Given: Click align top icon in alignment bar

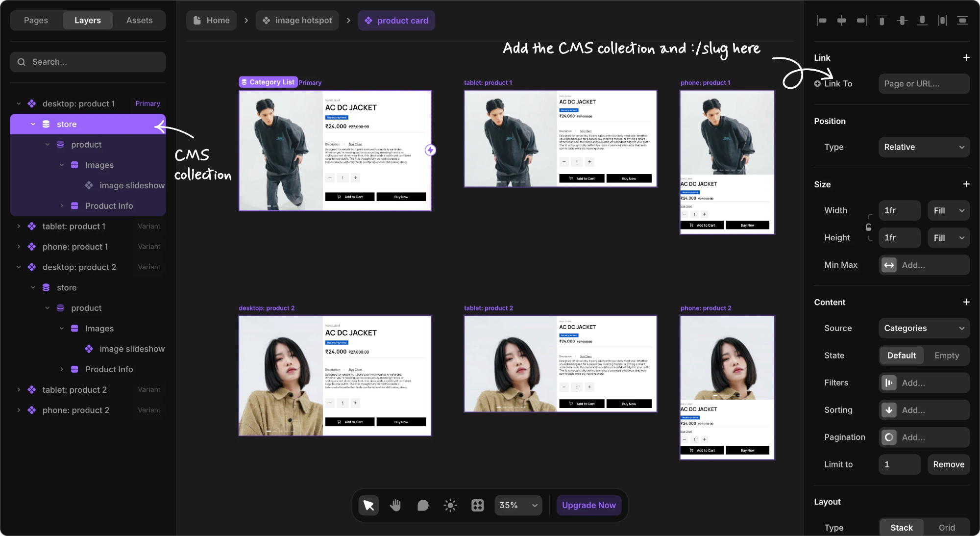Looking at the screenshot, I should pyautogui.click(x=882, y=21).
